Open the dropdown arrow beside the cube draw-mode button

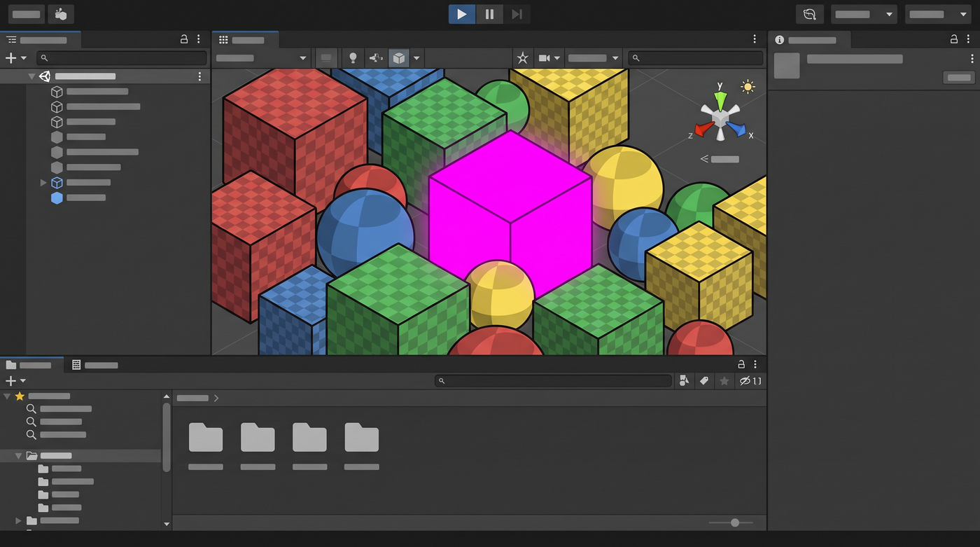click(x=416, y=58)
